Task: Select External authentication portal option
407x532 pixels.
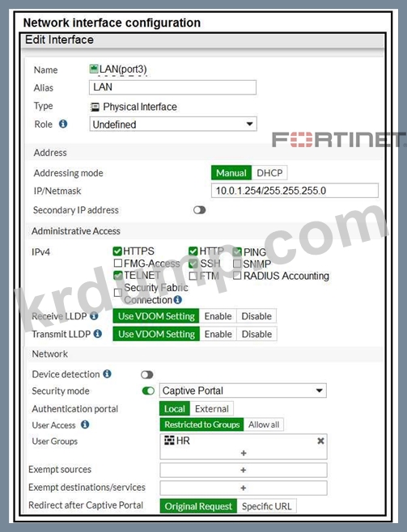Action: (x=212, y=409)
